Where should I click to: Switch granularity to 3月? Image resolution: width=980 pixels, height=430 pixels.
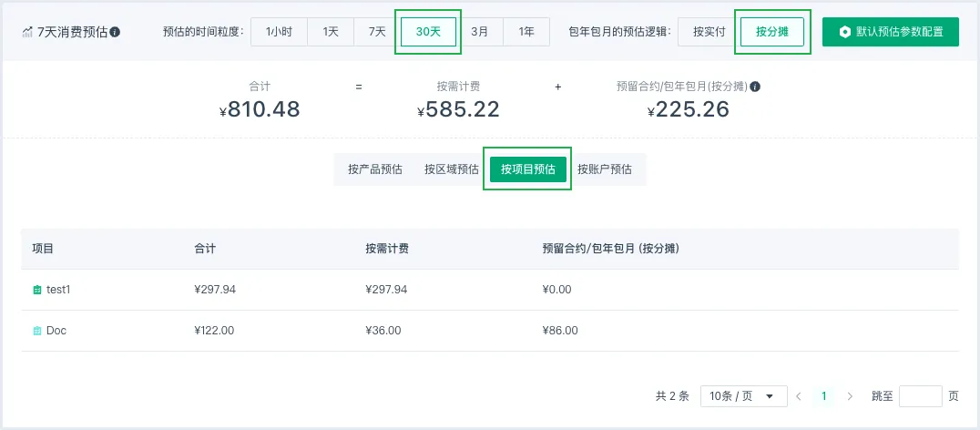point(479,32)
